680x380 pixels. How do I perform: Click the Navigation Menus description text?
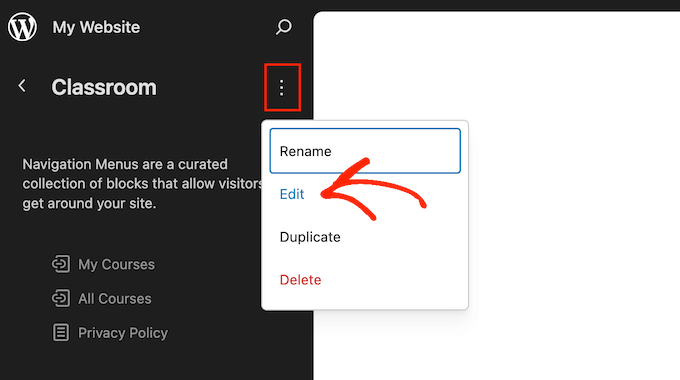143,184
